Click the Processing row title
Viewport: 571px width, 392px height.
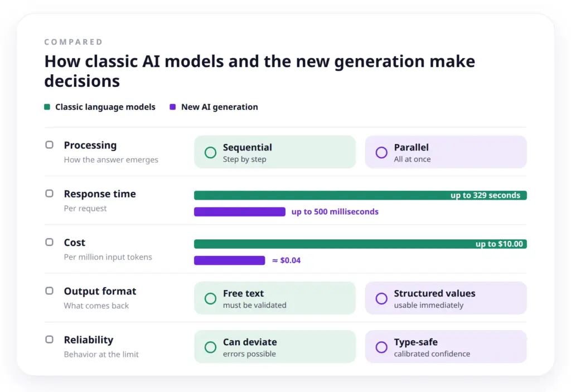pos(90,145)
